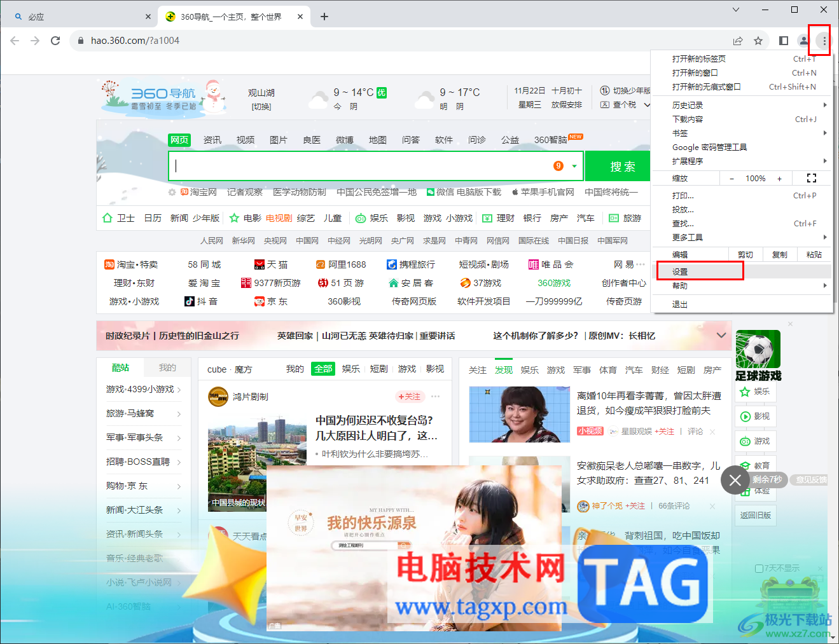Image resolution: width=839 pixels, height=644 pixels.
Task: Open a new tab with the plus button
Action: tap(324, 17)
